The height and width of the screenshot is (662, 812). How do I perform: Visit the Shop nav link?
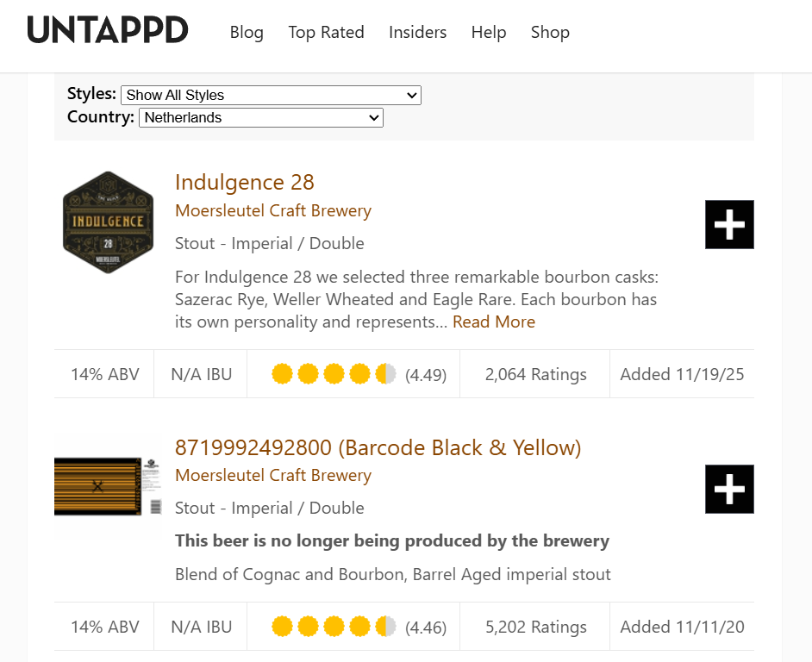[x=550, y=32]
